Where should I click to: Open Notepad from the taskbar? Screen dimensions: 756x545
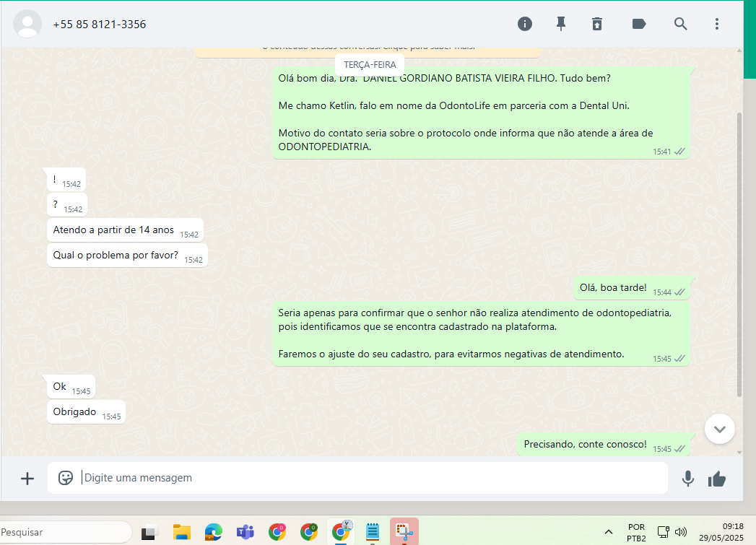(372, 532)
